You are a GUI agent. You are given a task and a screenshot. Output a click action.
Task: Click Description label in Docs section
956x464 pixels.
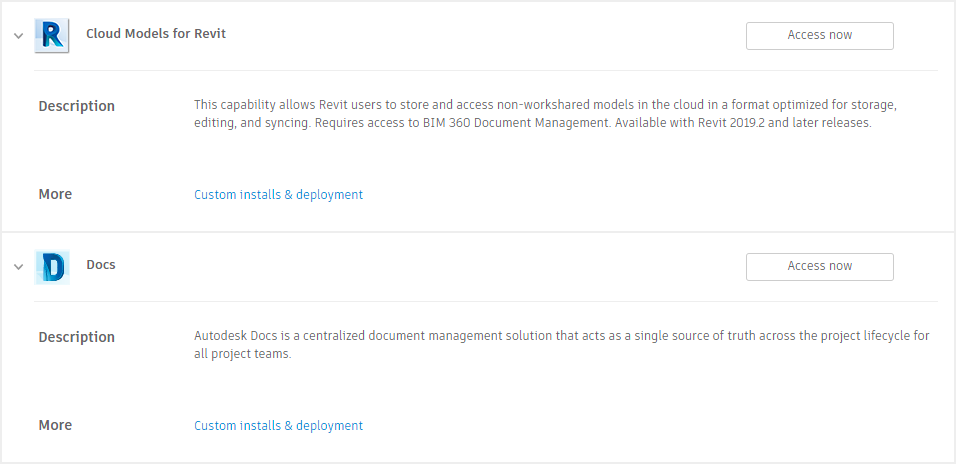click(76, 337)
